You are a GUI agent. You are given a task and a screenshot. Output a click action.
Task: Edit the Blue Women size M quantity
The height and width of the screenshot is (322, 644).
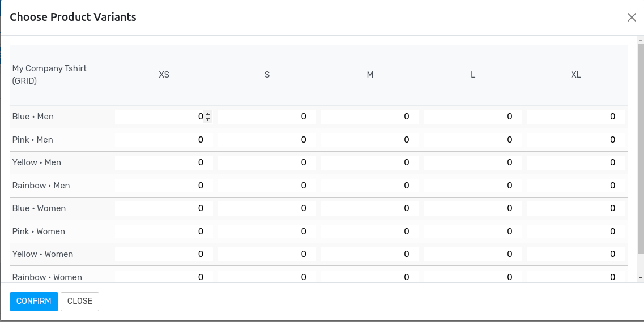[x=370, y=208]
